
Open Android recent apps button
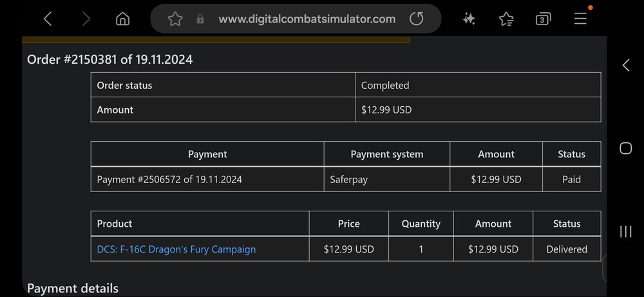click(625, 232)
